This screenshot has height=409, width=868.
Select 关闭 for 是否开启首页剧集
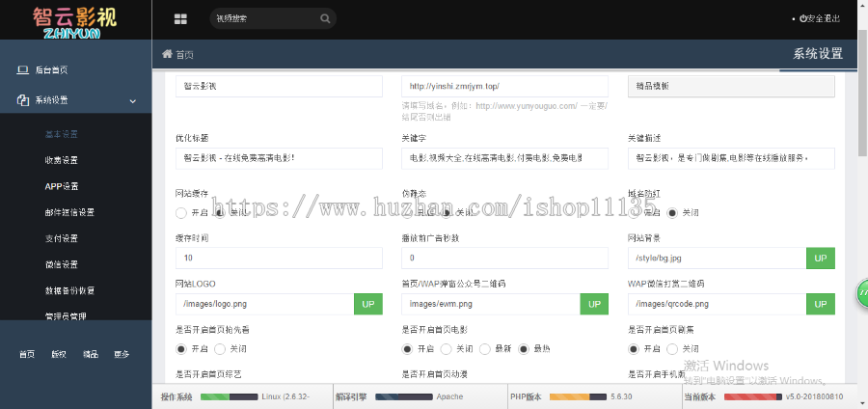pos(672,349)
